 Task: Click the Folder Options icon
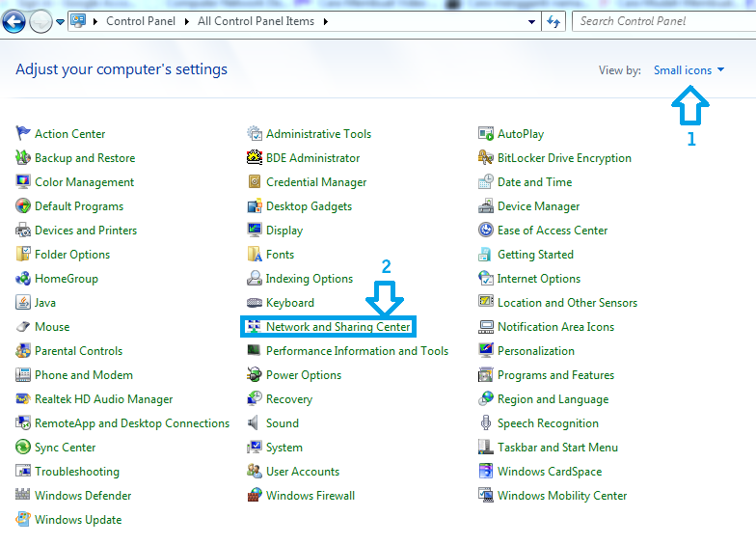(23, 254)
